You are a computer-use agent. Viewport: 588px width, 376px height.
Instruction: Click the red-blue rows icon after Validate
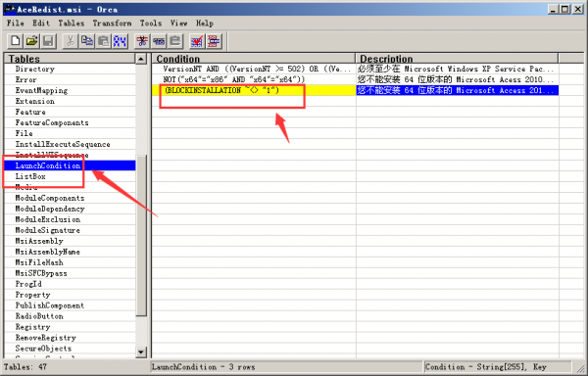[214, 41]
